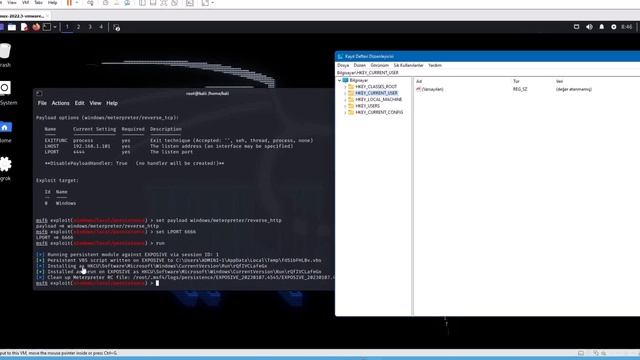
Task: Launch Firefox from the Kali panel
Action: [x=36, y=27]
